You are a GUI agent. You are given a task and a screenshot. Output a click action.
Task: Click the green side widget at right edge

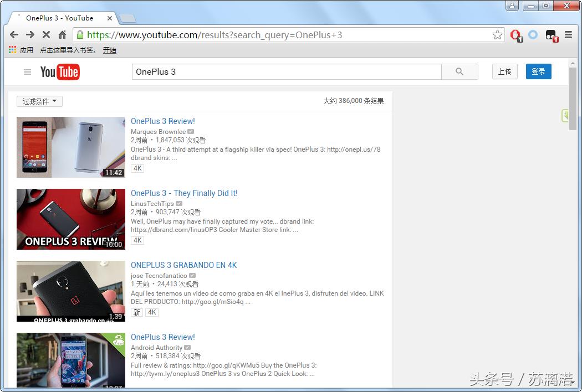click(x=565, y=116)
